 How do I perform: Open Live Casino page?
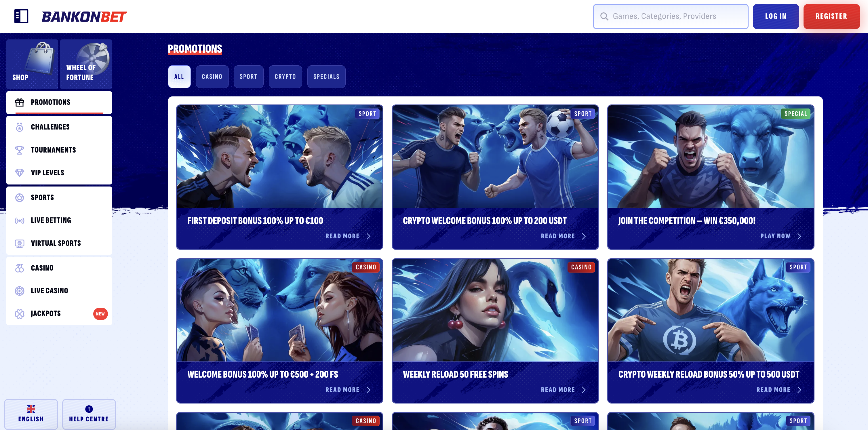point(59,291)
